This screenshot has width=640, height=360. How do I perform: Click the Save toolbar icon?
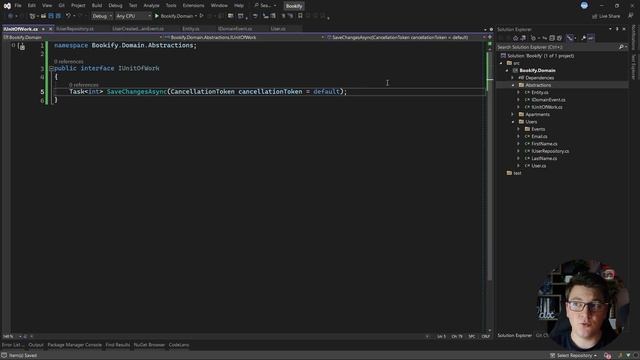(x=51, y=16)
